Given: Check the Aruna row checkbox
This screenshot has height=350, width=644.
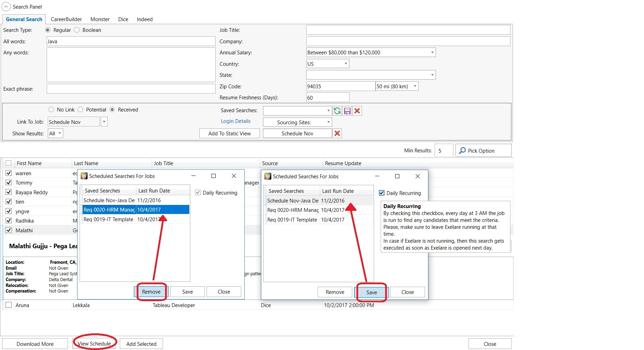Looking at the screenshot, I should pyautogui.click(x=9, y=305).
